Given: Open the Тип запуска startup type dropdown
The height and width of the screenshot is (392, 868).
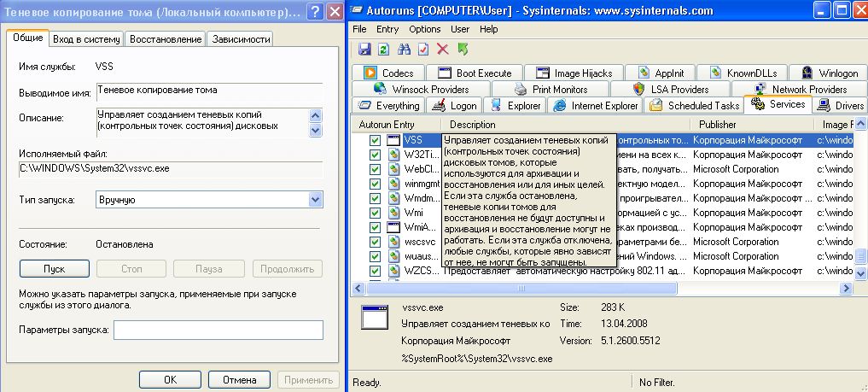Looking at the screenshot, I should [316, 200].
